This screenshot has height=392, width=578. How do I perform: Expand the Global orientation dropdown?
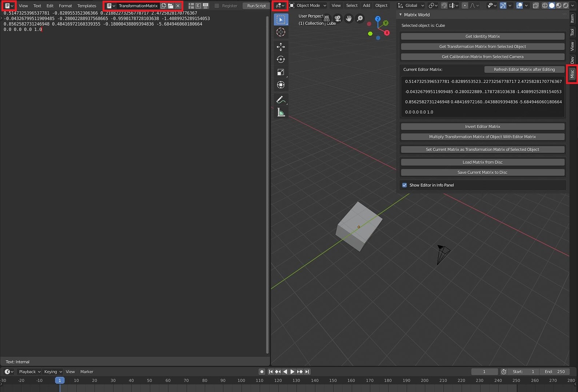click(411, 5)
